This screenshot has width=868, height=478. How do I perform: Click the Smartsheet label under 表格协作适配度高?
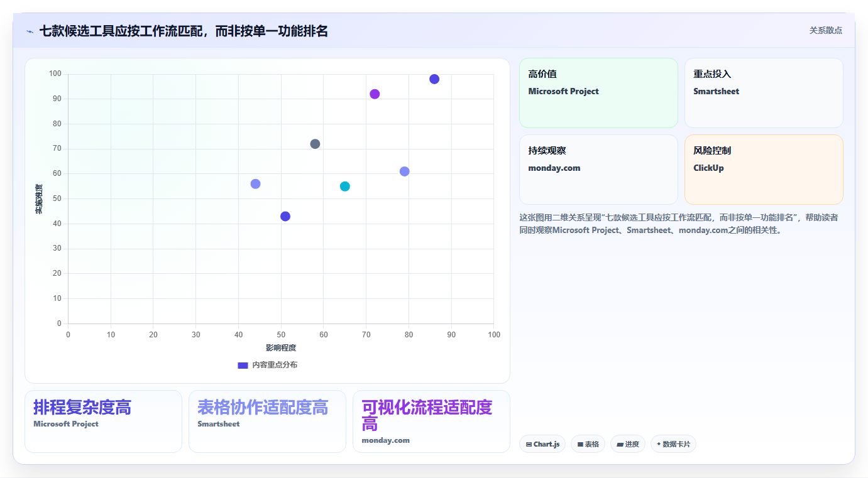click(219, 424)
